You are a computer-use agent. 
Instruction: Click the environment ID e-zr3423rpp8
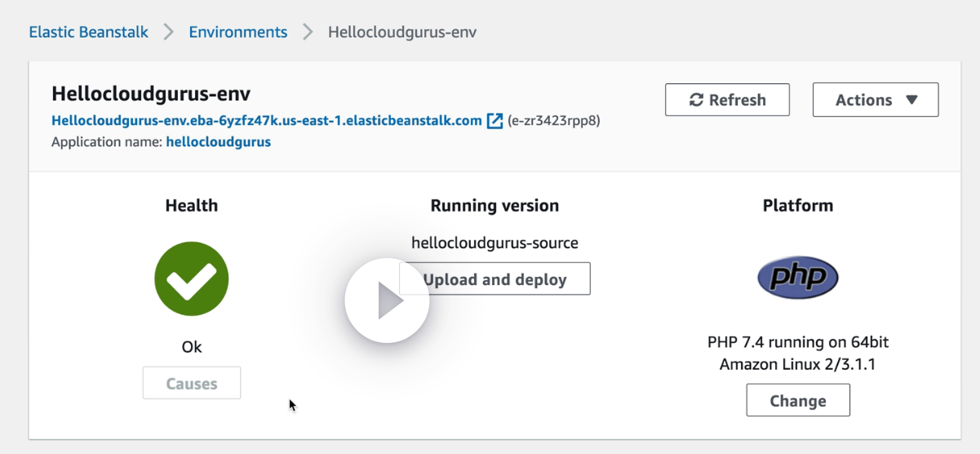coord(554,121)
